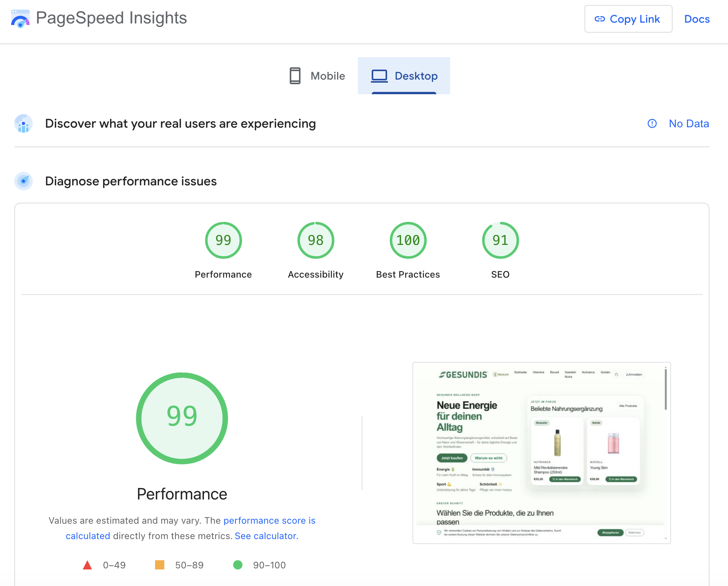Viewport: 728px width, 586px height.
Task: Jump to Best Practices score gauge 100
Action: click(408, 240)
